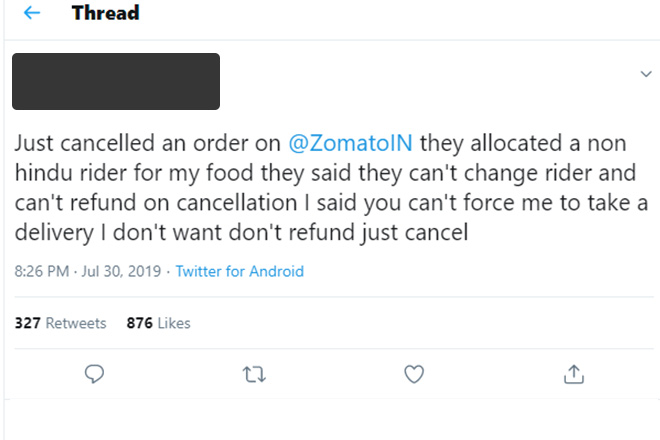Viewport: 660px width, 440px height.
Task: Click the 327 retweet count number
Action: click(x=27, y=323)
